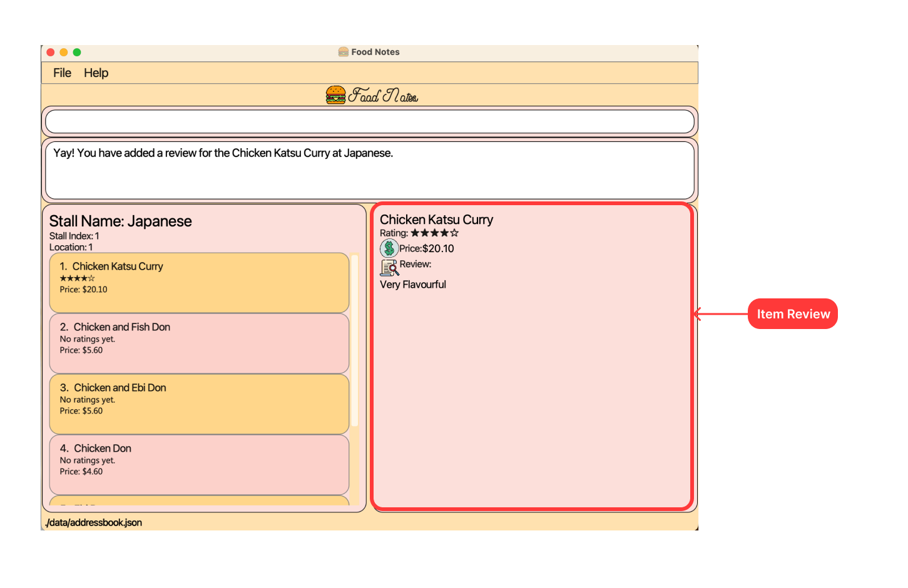Click the Food Notes script logo
This screenshot has width=908, height=588.
point(383,95)
